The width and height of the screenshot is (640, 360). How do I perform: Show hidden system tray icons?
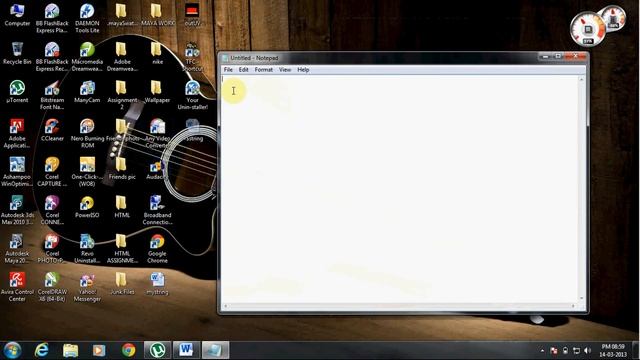[x=542, y=351]
